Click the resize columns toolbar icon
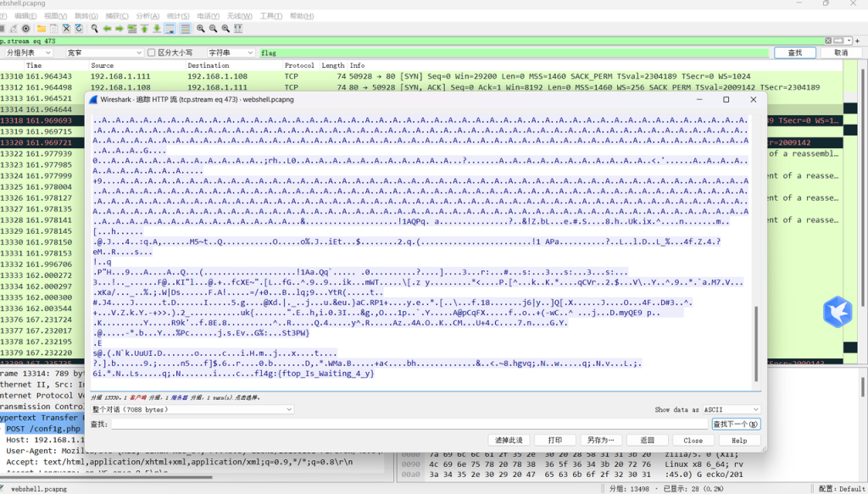Screen dimensions: 868x494 pos(240,28)
